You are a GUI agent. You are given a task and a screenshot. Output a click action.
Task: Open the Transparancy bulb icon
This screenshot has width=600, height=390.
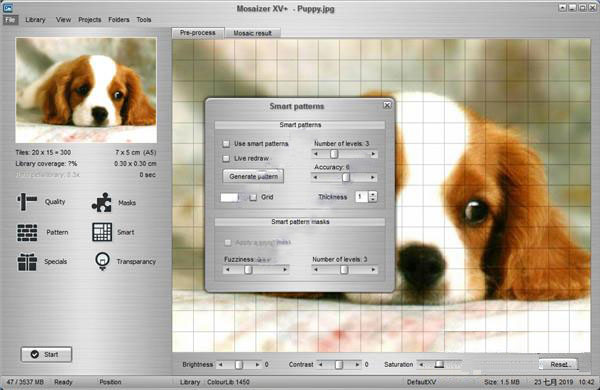102,261
